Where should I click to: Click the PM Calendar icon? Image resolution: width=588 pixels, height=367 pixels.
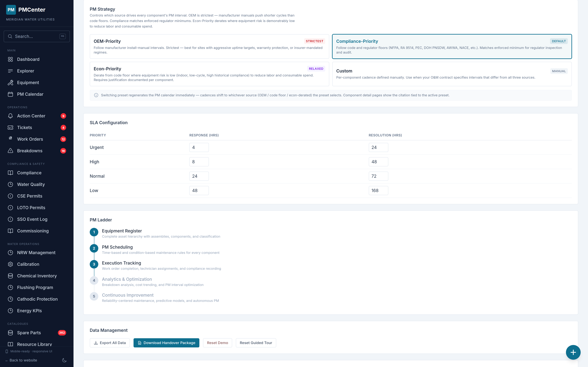point(10,94)
